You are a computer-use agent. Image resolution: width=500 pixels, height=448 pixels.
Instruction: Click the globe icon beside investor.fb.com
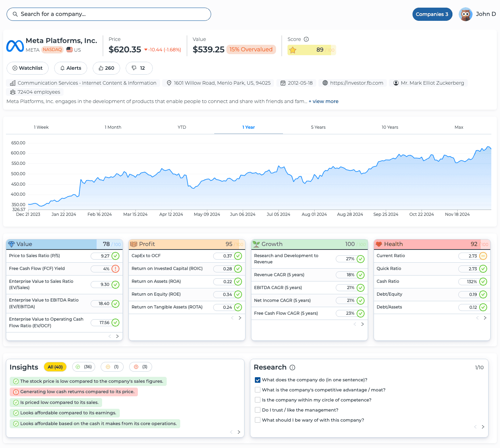325,83
